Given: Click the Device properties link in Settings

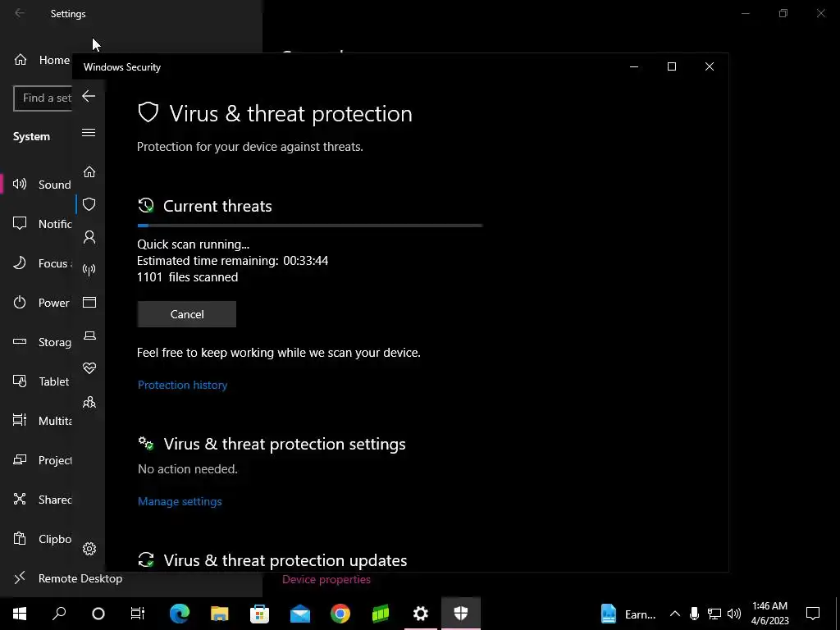Looking at the screenshot, I should pos(326,579).
